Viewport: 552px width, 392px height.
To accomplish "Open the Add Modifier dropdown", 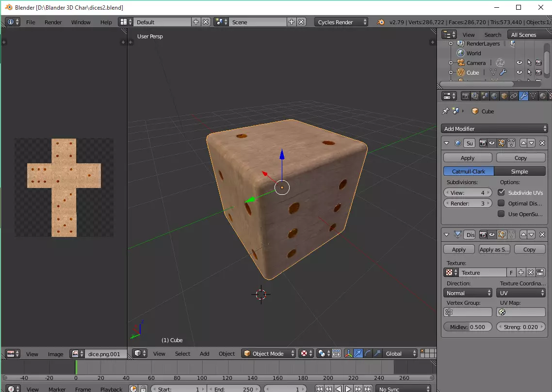I will pyautogui.click(x=494, y=129).
